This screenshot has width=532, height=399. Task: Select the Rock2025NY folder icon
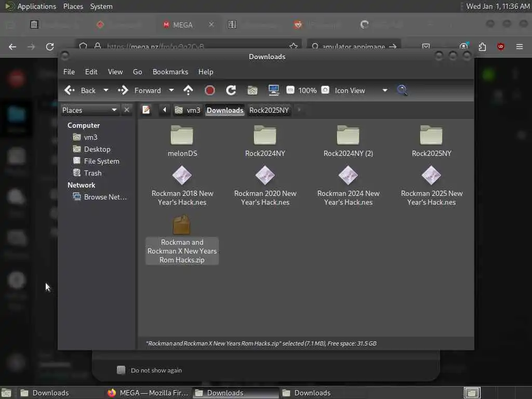pyautogui.click(x=431, y=135)
